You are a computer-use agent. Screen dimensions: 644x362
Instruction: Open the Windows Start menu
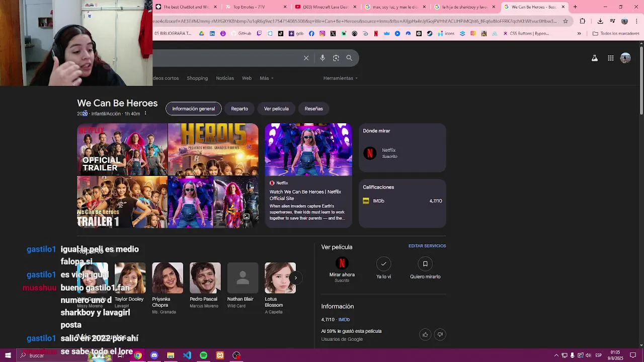click(x=8, y=355)
